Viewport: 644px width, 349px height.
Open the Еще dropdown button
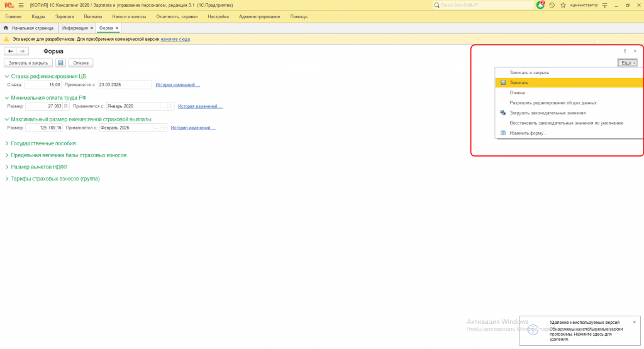pyautogui.click(x=628, y=63)
